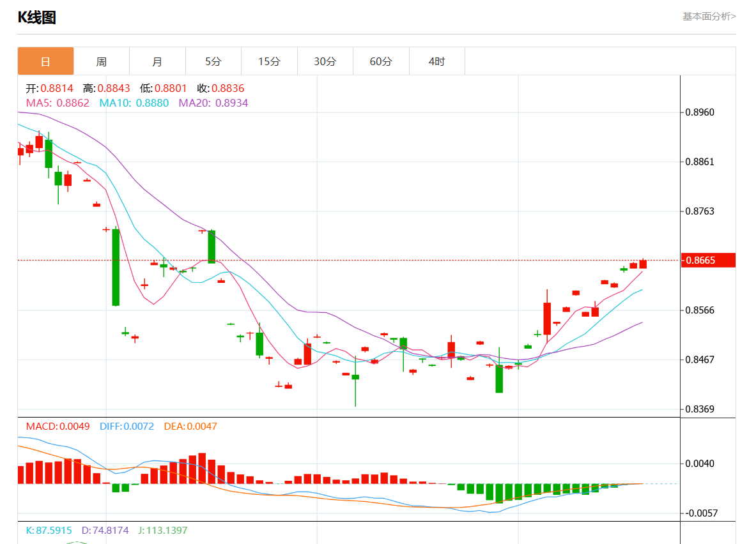Show the 30分 chart tab
The width and height of the screenshot is (756, 544).
click(325, 61)
